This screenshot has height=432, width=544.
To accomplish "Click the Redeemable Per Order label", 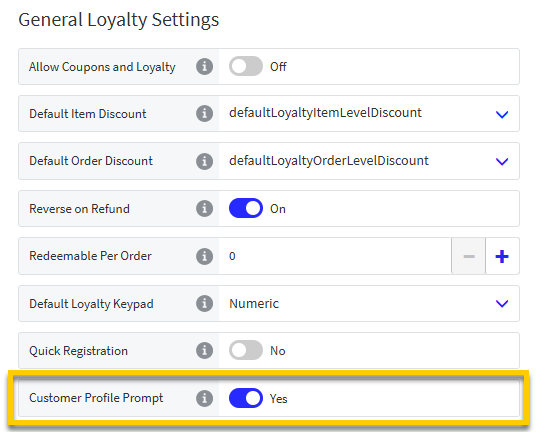I will [90, 256].
